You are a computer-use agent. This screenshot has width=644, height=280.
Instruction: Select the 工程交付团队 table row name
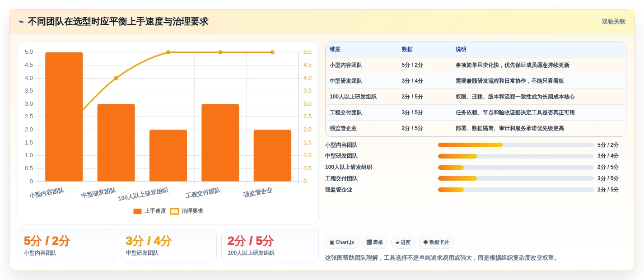[x=346, y=112]
